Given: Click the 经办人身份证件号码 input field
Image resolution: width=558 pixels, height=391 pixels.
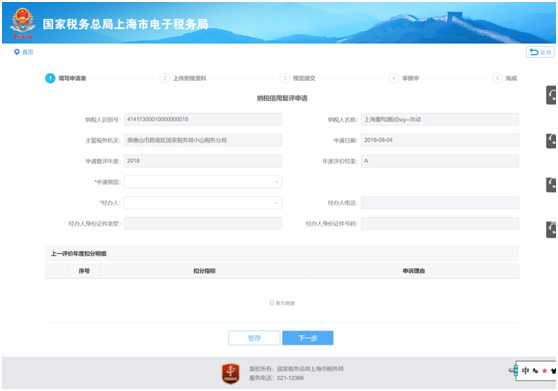Looking at the screenshot, I should [x=440, y=223].
